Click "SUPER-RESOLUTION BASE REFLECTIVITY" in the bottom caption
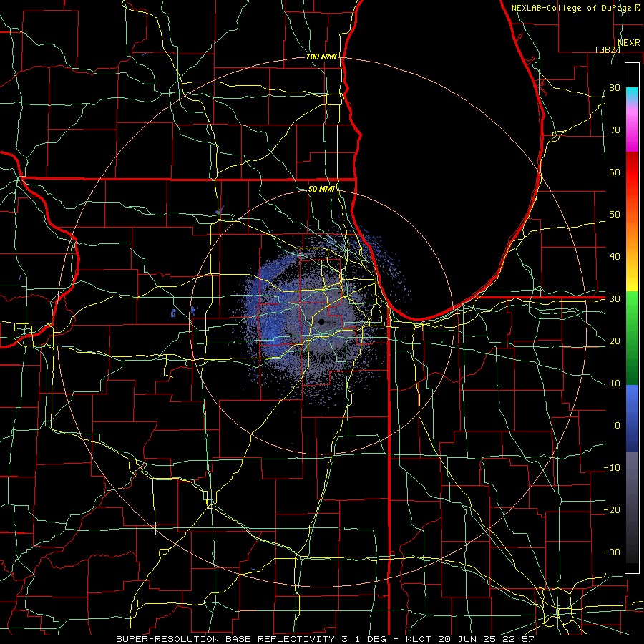 [225, 639]
